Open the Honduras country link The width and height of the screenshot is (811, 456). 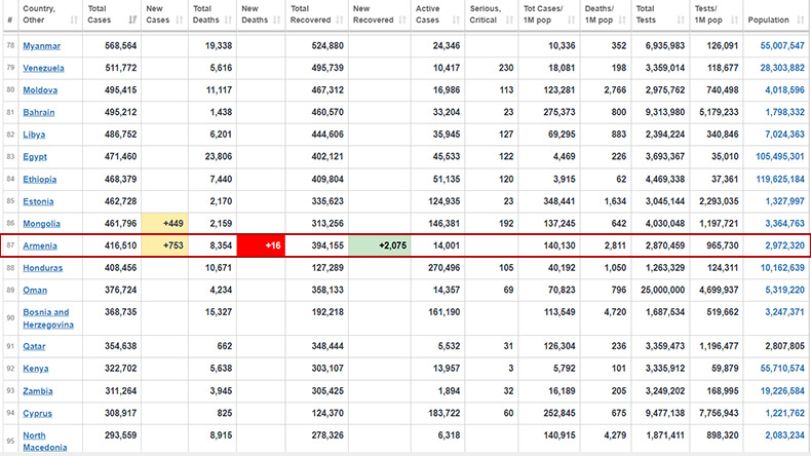click(x=42, y=268)
